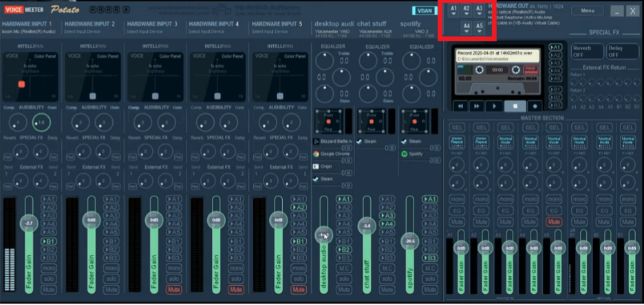This screenshot has width=644, height=305.
Task: Fast-forward the cassette recorder
Action: 476,106
